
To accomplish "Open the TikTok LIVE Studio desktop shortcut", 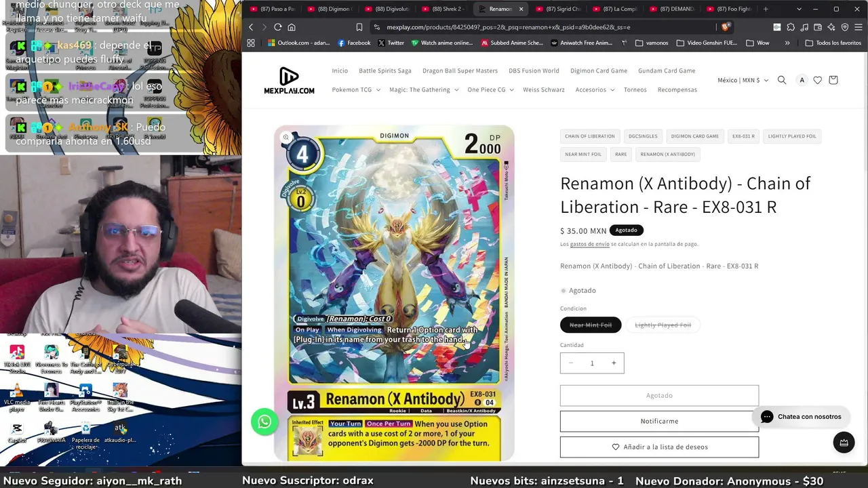I will (17, 359).
